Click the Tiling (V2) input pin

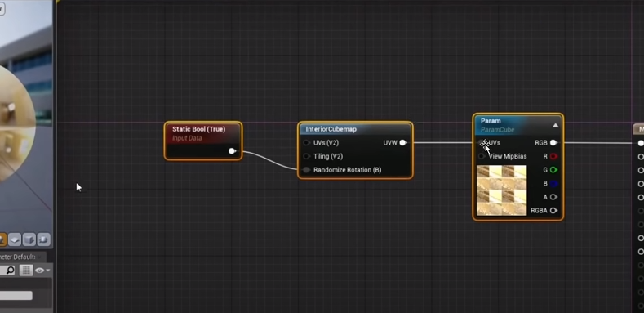click(306, 156)
